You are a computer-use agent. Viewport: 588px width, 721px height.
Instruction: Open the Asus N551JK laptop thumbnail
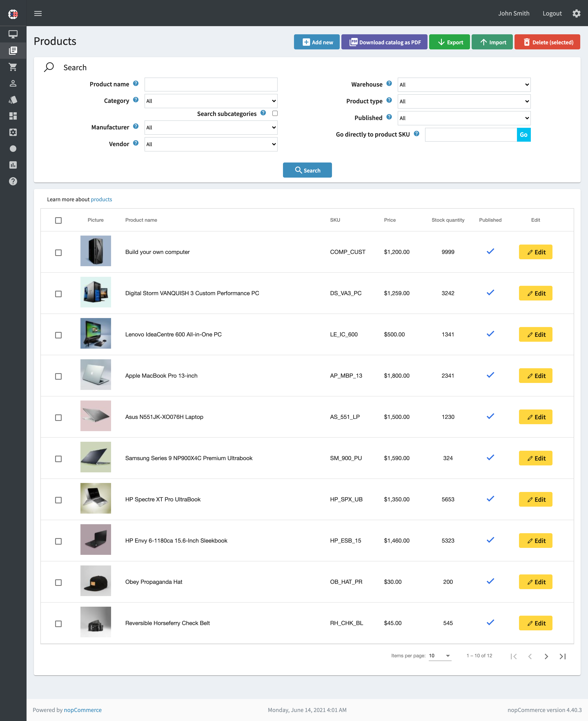pos(96,416)
